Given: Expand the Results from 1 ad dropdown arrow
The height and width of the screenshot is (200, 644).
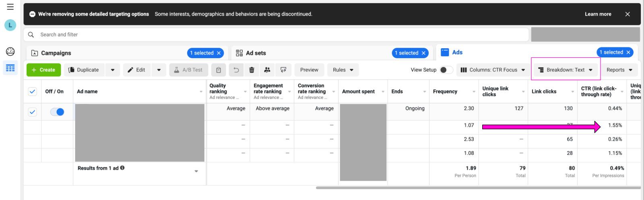Looking at the screenshot, I should tap(196, 171).
